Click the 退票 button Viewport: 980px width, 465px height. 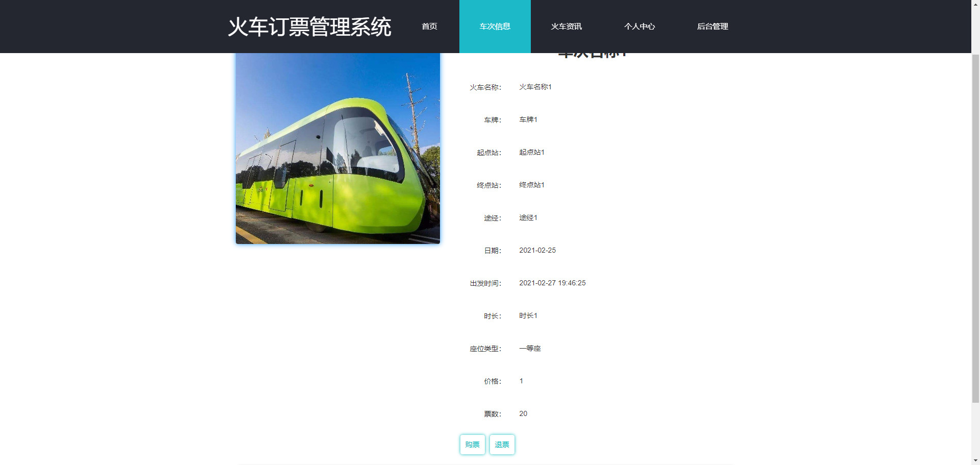(x=502, y=445)
